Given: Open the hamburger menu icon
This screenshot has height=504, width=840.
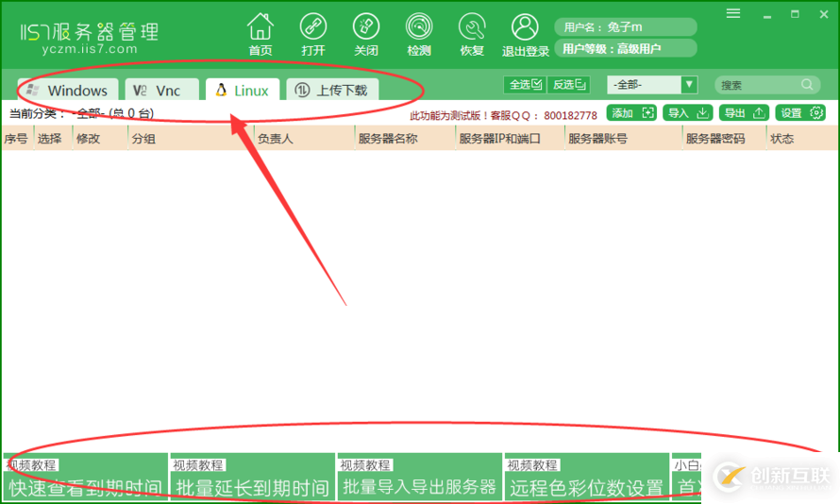Looking at the screenshot, I should click(733, 13).
